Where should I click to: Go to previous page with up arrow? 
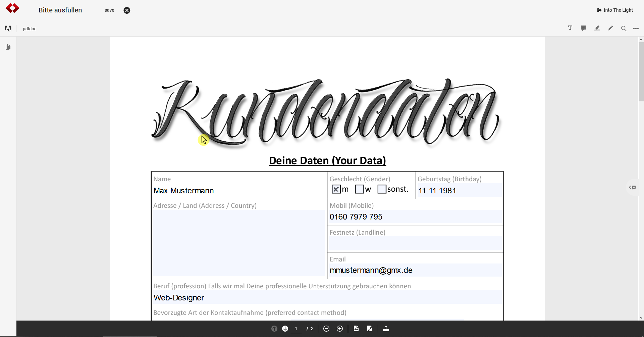coord(274,329)
